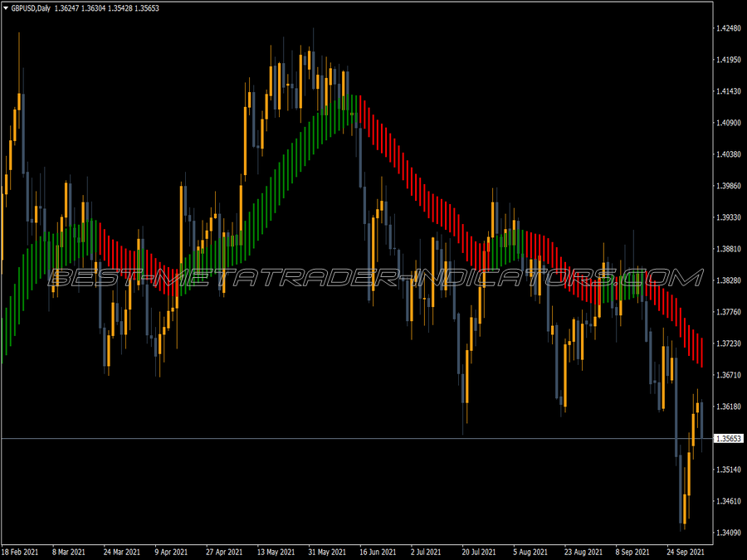The height and width of the screenshot is (560, 747).
Task: Click date label 8 Mar 2021
Action: [69, 552]
